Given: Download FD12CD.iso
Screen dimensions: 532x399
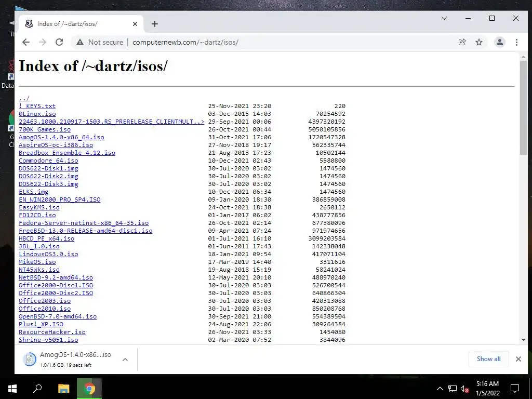Looking at the screenshot, I should [x=37, y=216].
